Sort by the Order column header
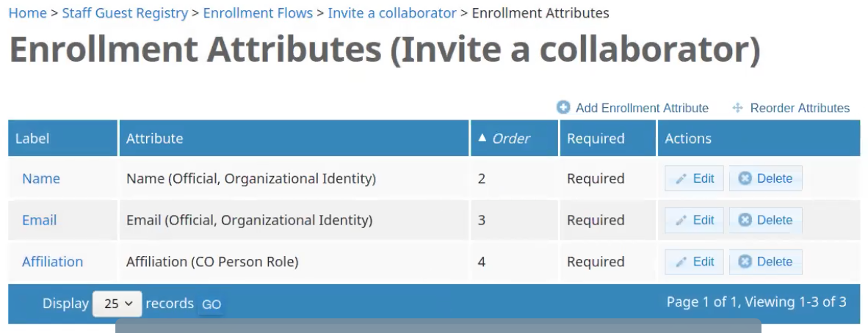Image resolution: width=868 pixels, height=333 pixels. pos(511,139)
